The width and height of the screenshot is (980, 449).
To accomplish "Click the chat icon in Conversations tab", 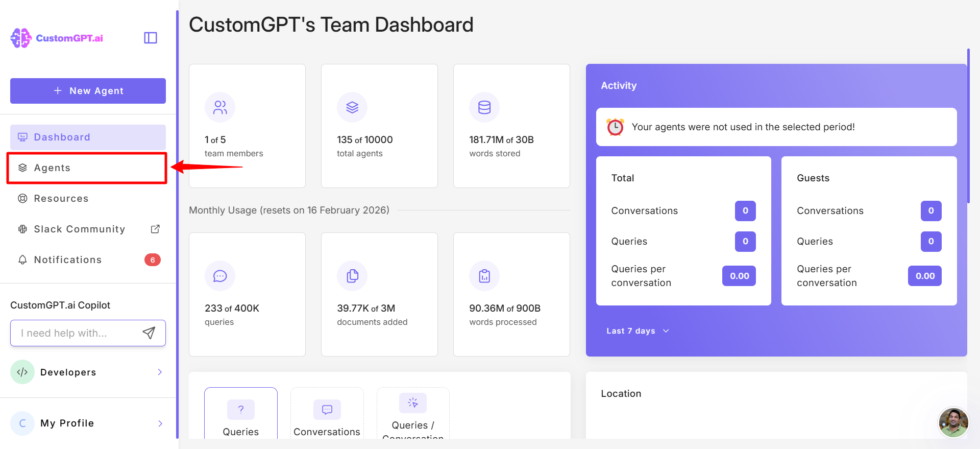I will 327,409.
